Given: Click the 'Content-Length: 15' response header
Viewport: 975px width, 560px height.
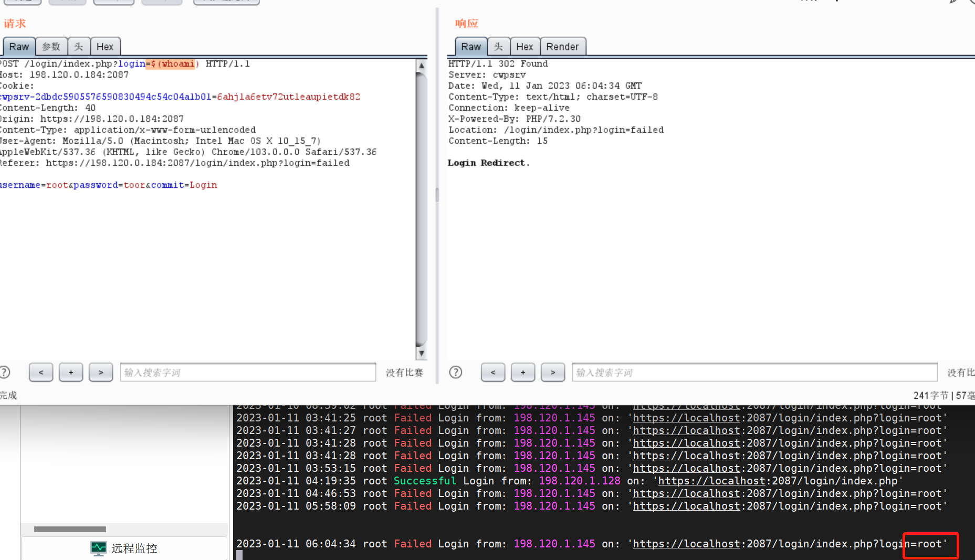Looking at the screenshot, I should [x=498, y=141].
